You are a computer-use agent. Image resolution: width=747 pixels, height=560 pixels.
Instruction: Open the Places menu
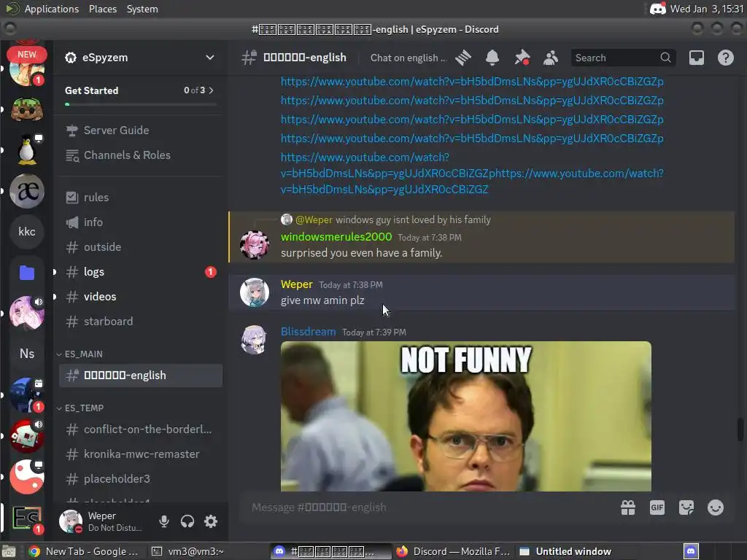point(102,9)
